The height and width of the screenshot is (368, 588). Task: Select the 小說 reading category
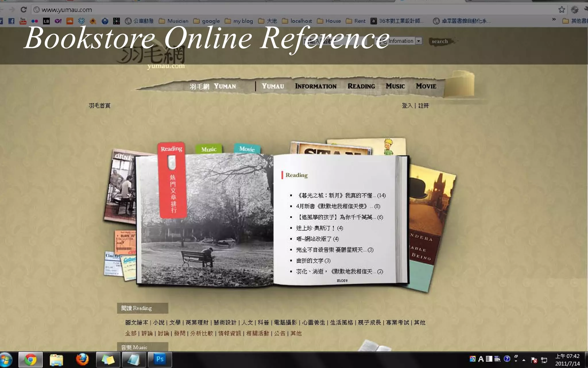pos(159,323)
